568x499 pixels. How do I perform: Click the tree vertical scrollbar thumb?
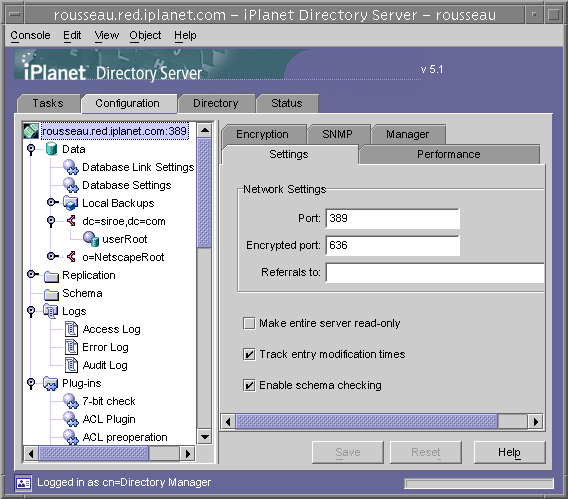click(205, 193)
